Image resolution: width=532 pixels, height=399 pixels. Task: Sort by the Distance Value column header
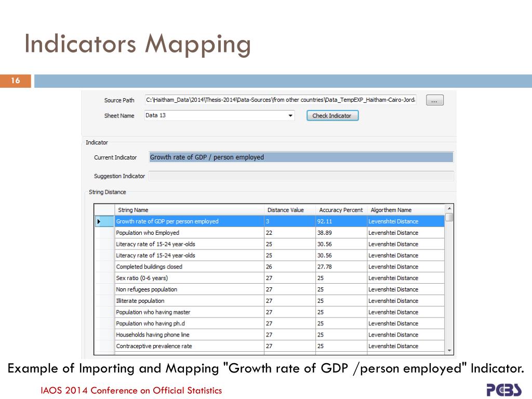pyautogui.click(x=290, y=210)
